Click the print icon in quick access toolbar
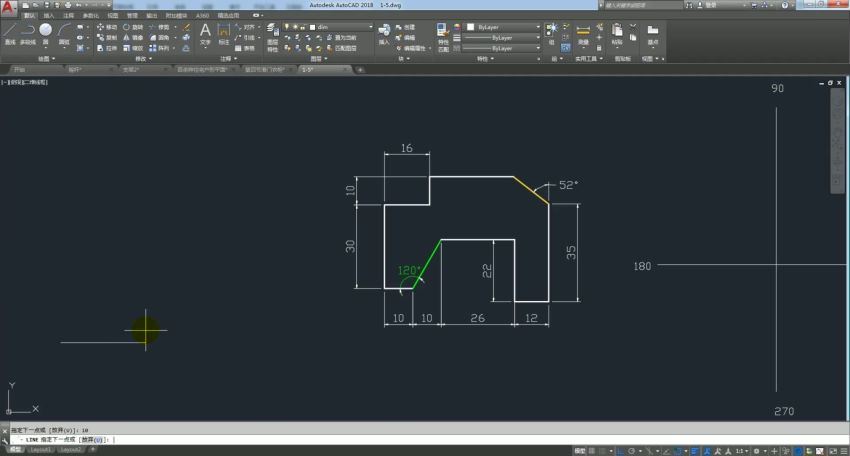The image size is (850, 456). point(68,5)
